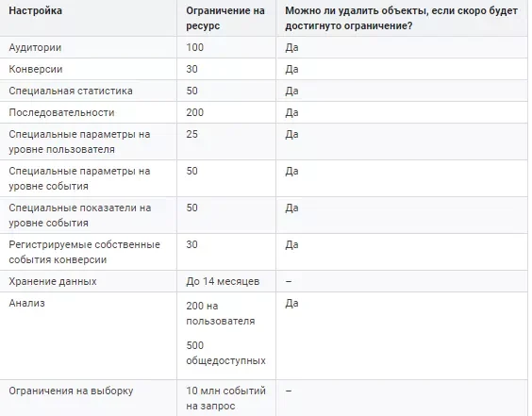The width and height of the screenshot is (532, 416).
Task: Click the «Хранение данных» row label
Action: pos(53,282)
